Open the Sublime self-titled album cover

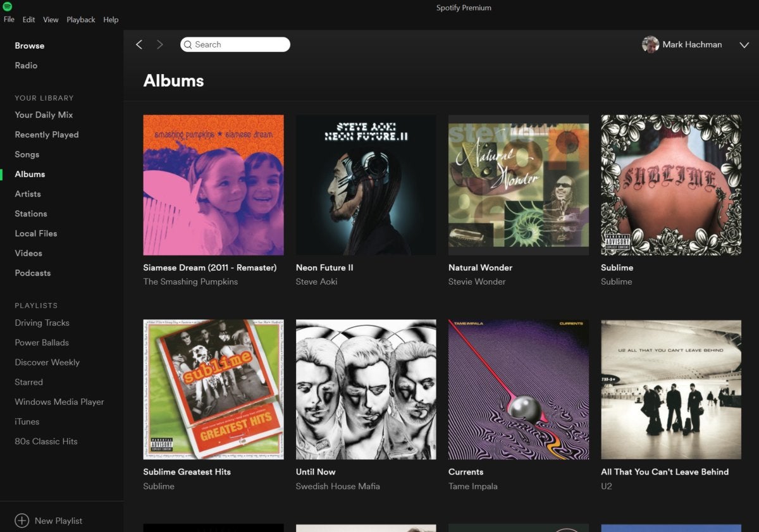671,185
